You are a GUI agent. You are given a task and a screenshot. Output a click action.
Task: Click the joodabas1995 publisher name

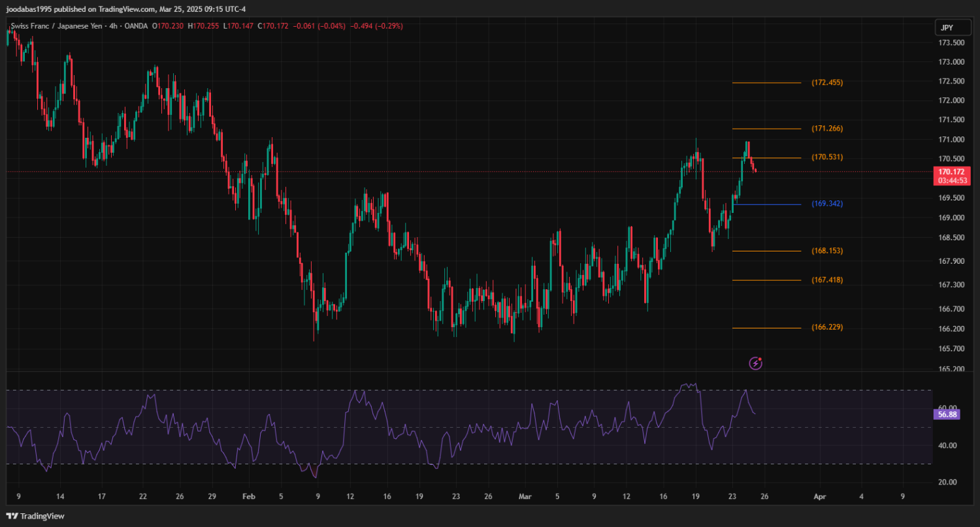click(x=31, y=8)
